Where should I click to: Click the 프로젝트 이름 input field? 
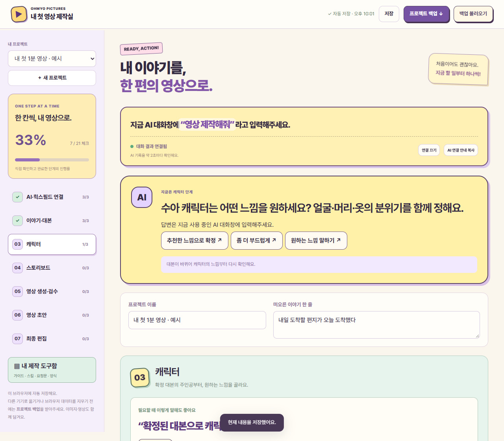[197, 320]
